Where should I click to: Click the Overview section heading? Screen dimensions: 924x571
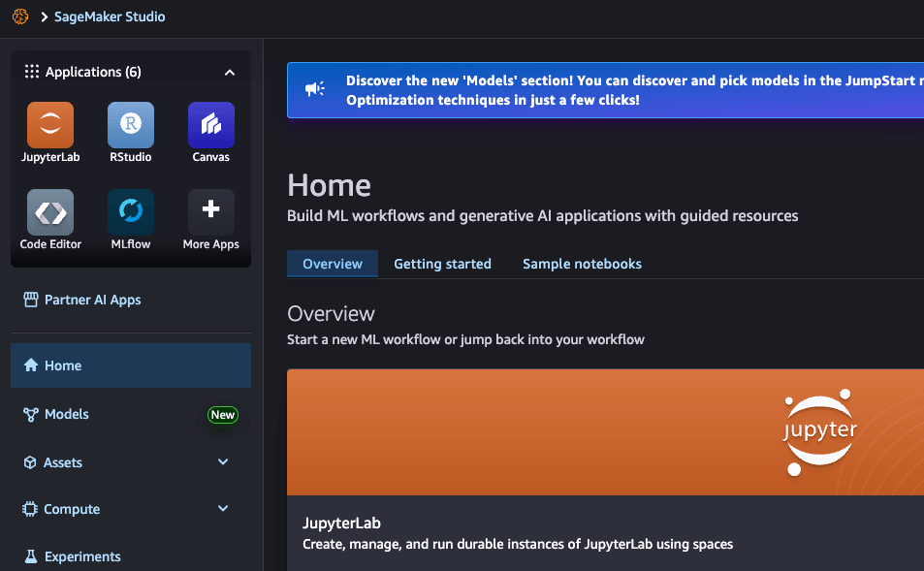(x=331, y=313)
